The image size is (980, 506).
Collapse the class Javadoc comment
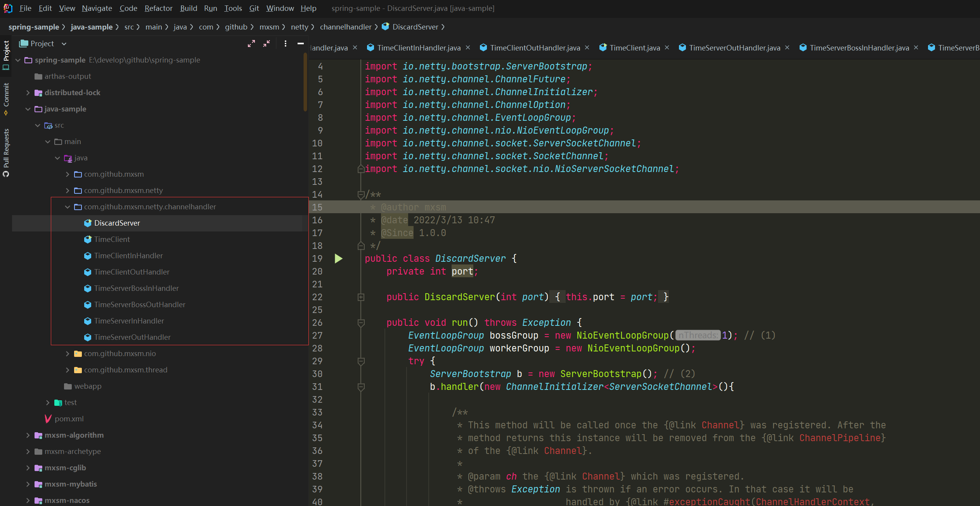(x=361, y=195)
